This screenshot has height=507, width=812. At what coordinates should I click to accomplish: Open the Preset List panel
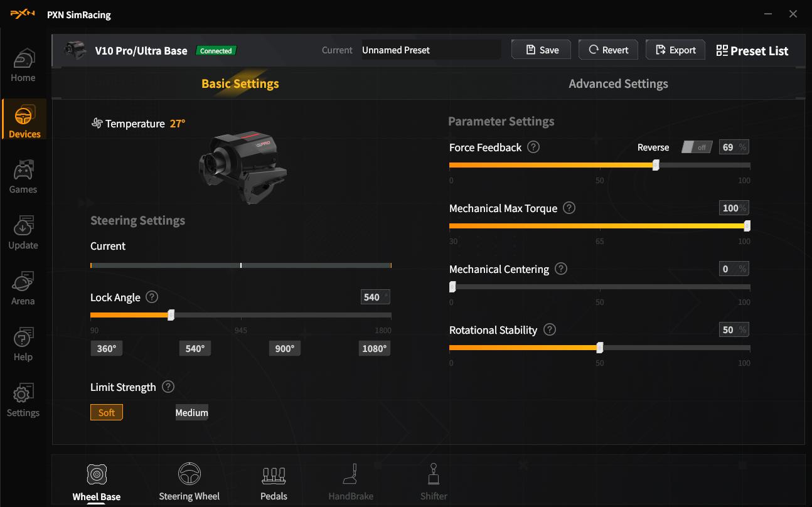(x=752, y=51)
